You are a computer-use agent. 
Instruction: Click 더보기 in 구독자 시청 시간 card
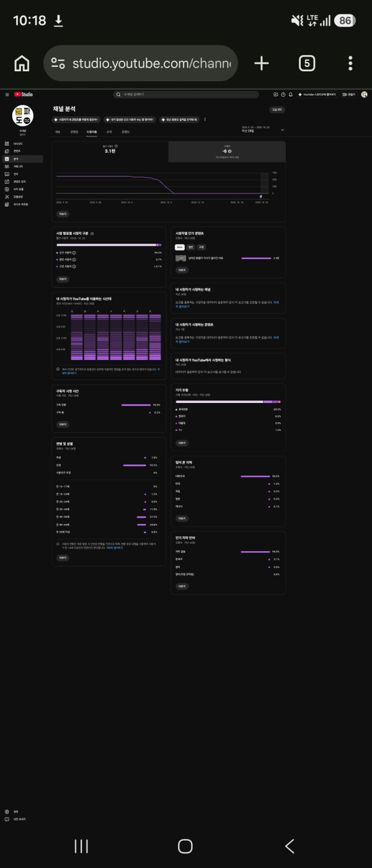coord(63,425)
